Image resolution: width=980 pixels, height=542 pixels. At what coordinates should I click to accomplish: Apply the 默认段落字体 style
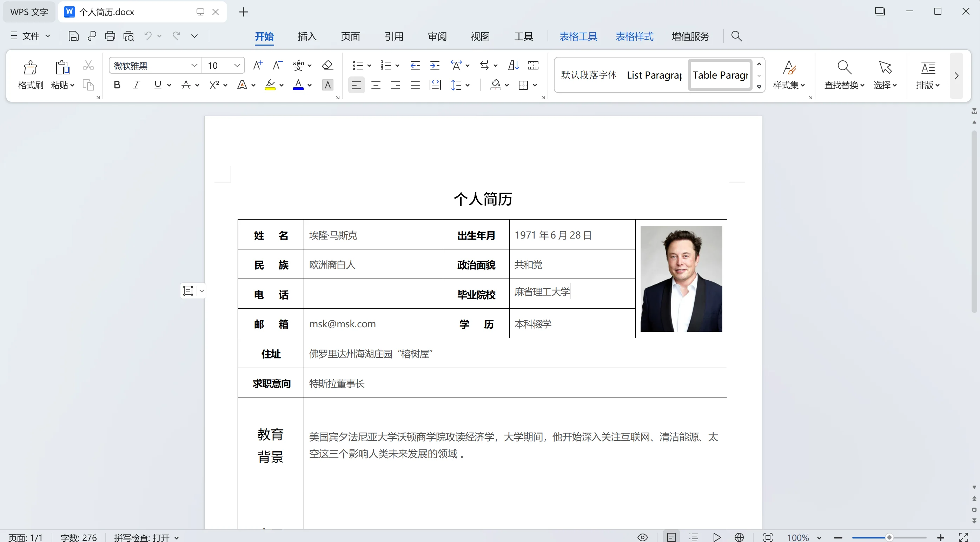(x=589, y=75)
